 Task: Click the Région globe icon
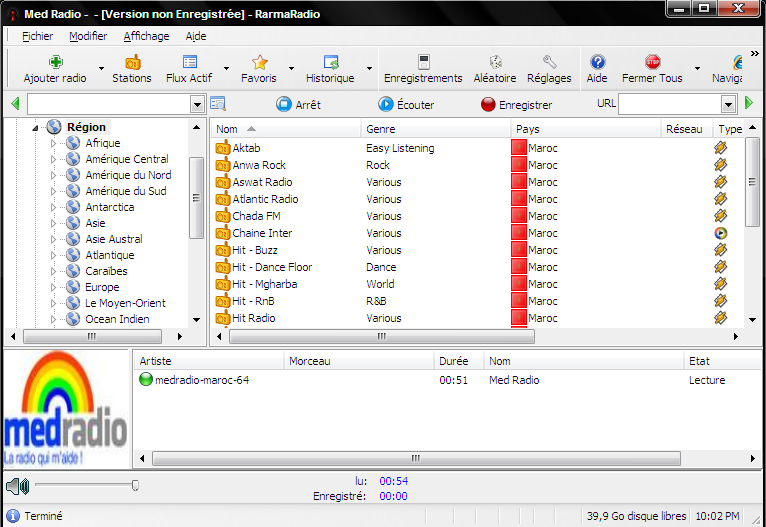click(x=54, y=127)
